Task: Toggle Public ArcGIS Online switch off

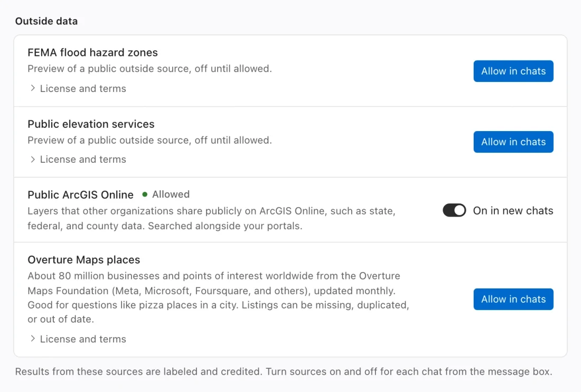Action: coord(454,210)
